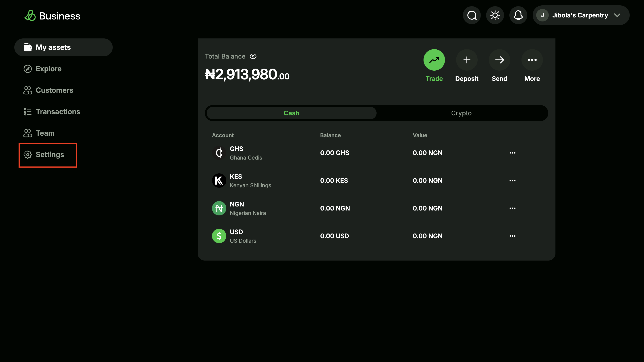Select the green Trade icon
Viewport: 644px width, 362px height.
(434, 60)
